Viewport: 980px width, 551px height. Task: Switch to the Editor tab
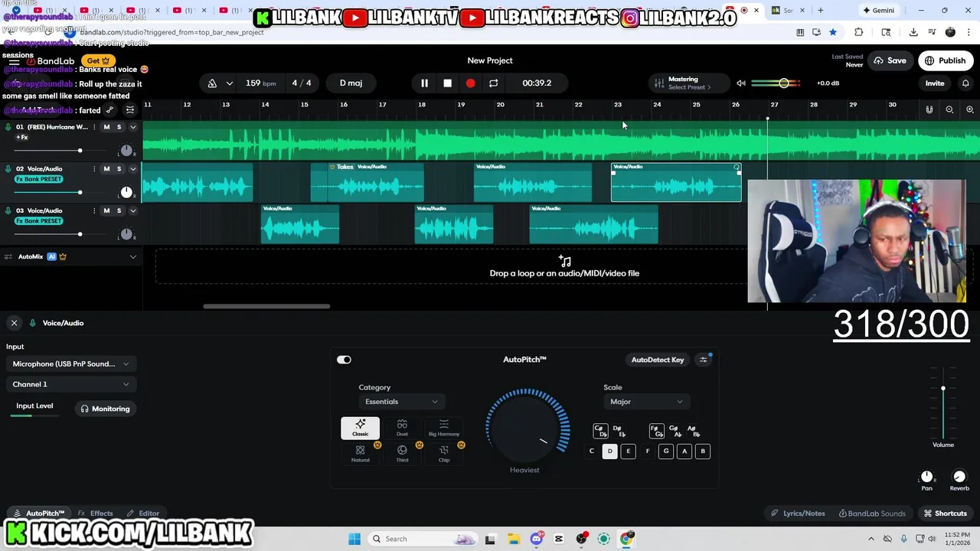143,514
